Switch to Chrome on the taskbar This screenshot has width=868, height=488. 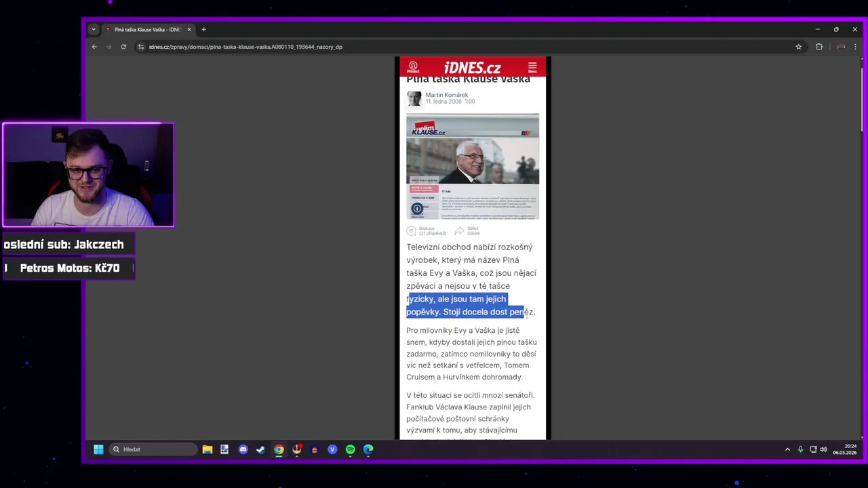pyautogui.click(x=279, y=449)
